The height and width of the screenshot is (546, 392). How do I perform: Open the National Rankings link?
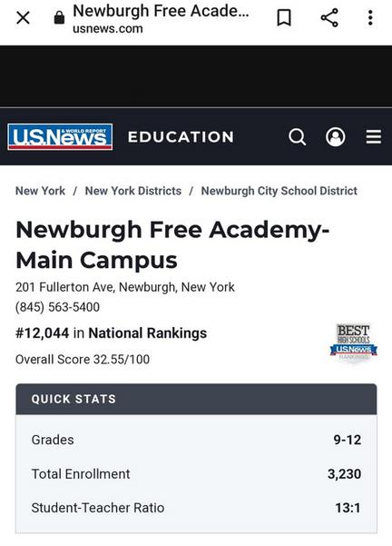(x=148, y=333)
